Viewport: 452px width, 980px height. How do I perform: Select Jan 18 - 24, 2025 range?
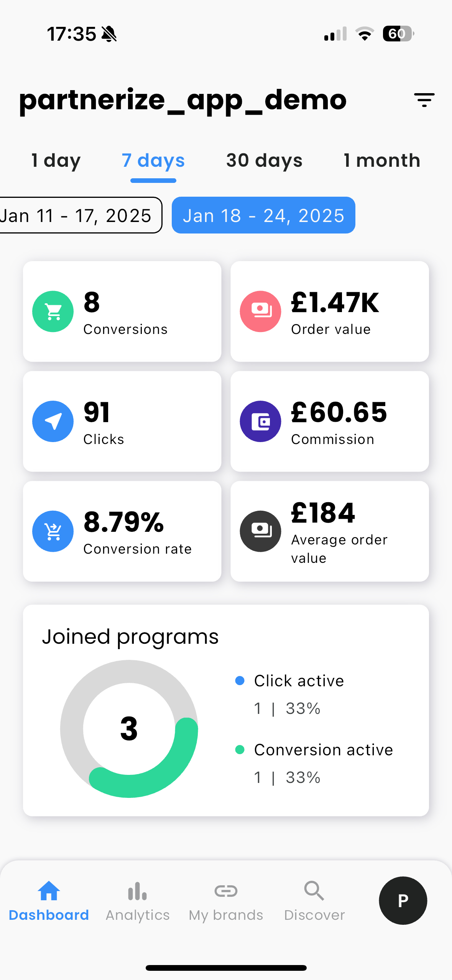(x=263, y=215)
